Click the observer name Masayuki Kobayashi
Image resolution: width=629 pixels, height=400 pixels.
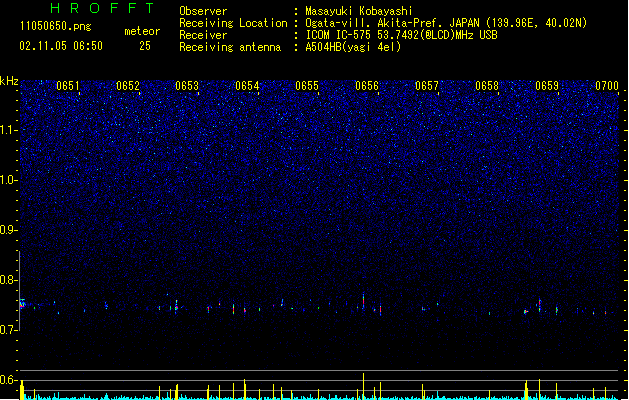click(359, 11)
